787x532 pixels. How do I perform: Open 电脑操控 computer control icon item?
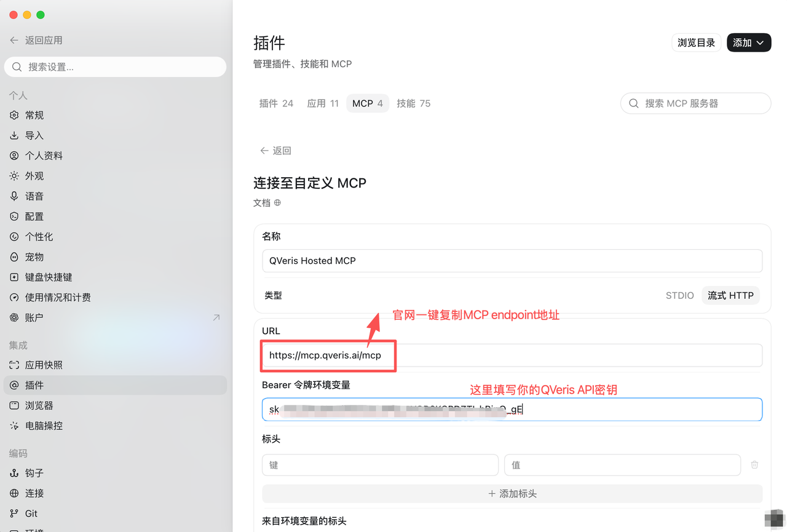[14, 426]
